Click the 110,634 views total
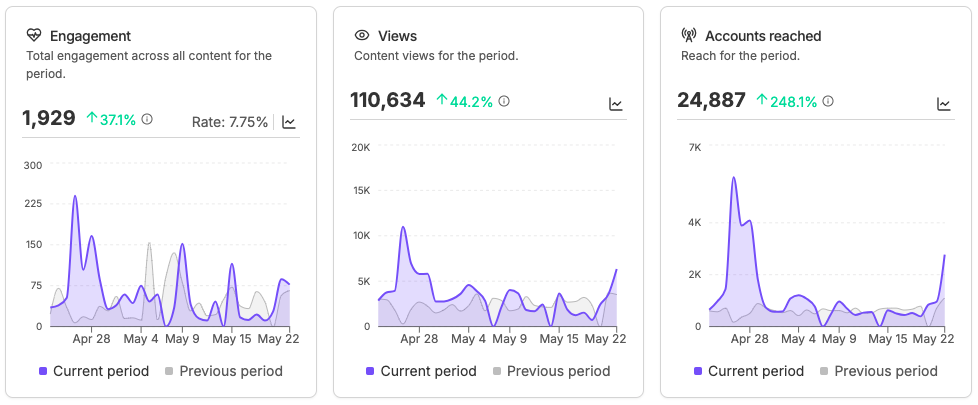The width and height of the screenshot is (978, 405). (388, 100)
